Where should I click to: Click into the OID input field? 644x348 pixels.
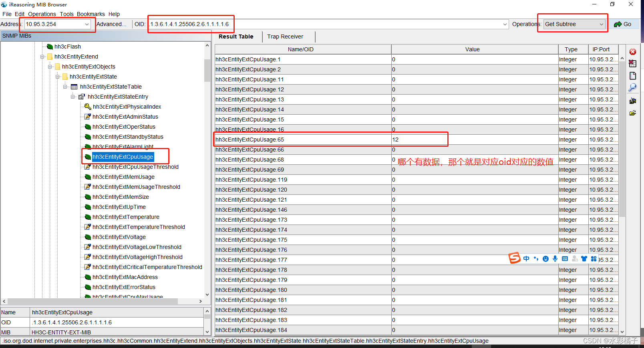324,24
